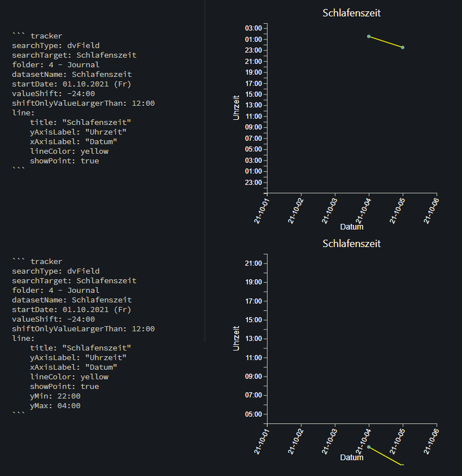The height and width of the screenshot is (476, 462).
Task: Click the data point at 21-10-04 in top chart
Action: click(x=369, y=36)
